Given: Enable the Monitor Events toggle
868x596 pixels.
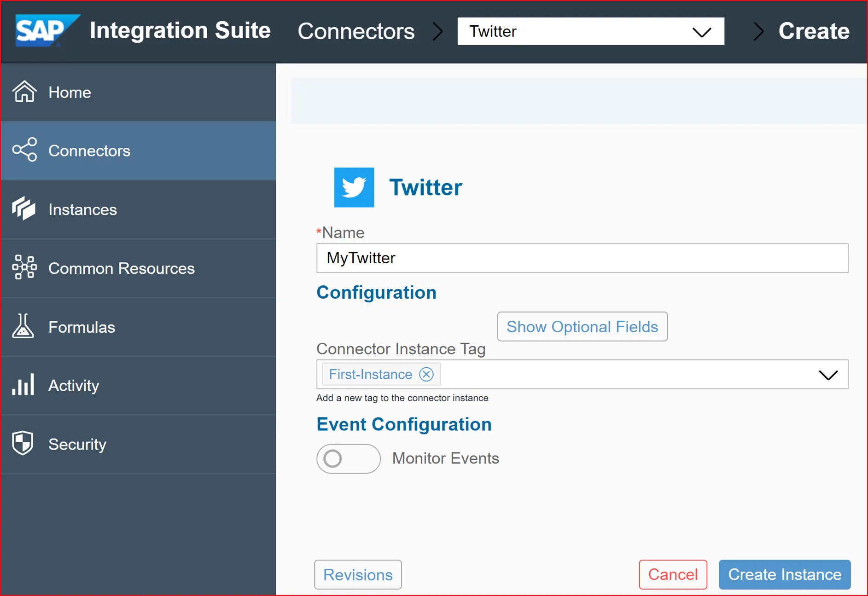Looking at the screenshot, I should (349, 458).
